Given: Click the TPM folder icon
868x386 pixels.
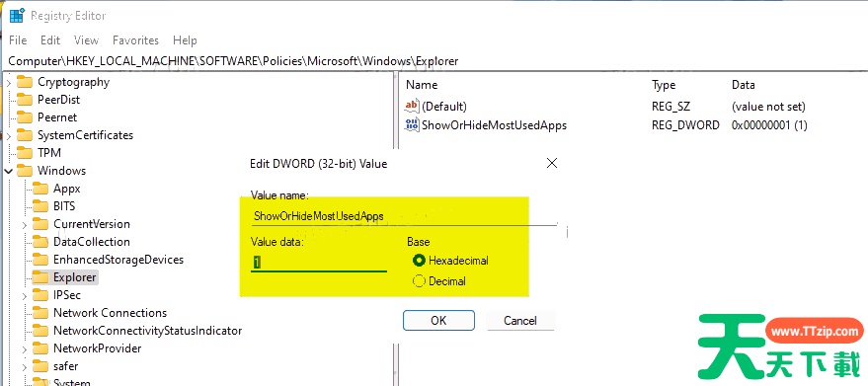Looking at the screenshot, I should 25,153.
